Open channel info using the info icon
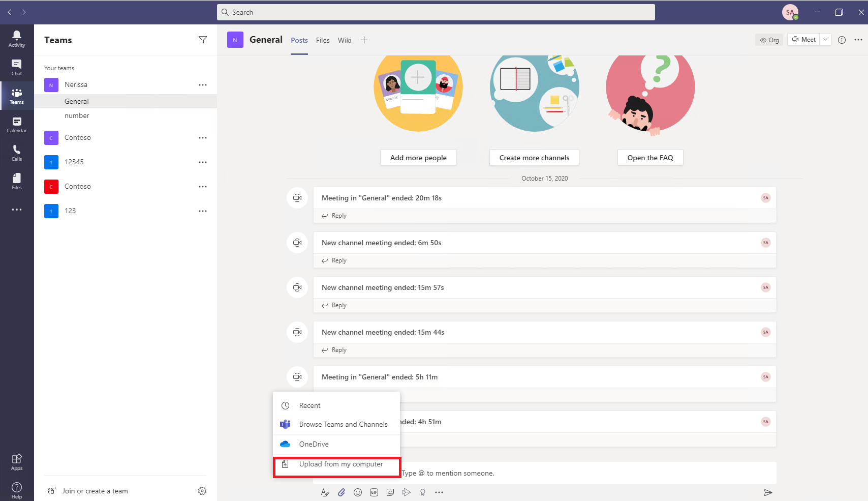Screen dimensions: 868x501 [842, 39]
